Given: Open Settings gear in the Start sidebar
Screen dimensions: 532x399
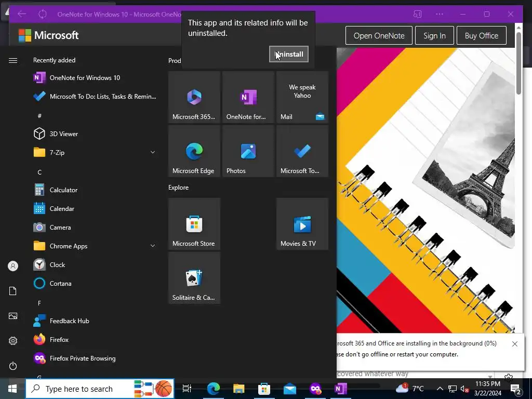Looking at the screenshot, I should (13, 341).
